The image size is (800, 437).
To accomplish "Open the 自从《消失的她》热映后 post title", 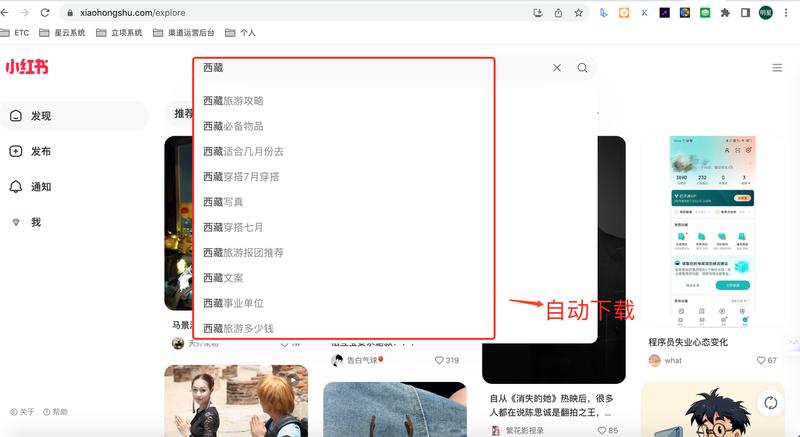I will (x=552, y=405).
